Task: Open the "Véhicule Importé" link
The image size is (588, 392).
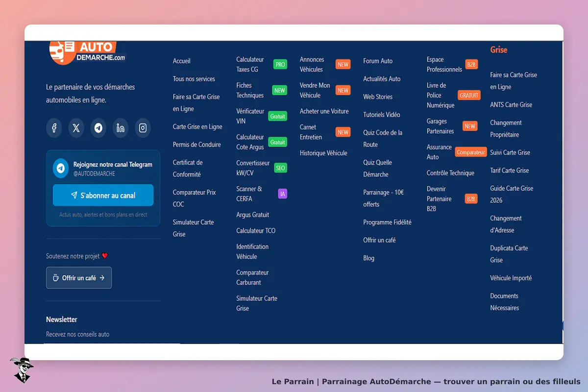Action: [x=511, y=278]
